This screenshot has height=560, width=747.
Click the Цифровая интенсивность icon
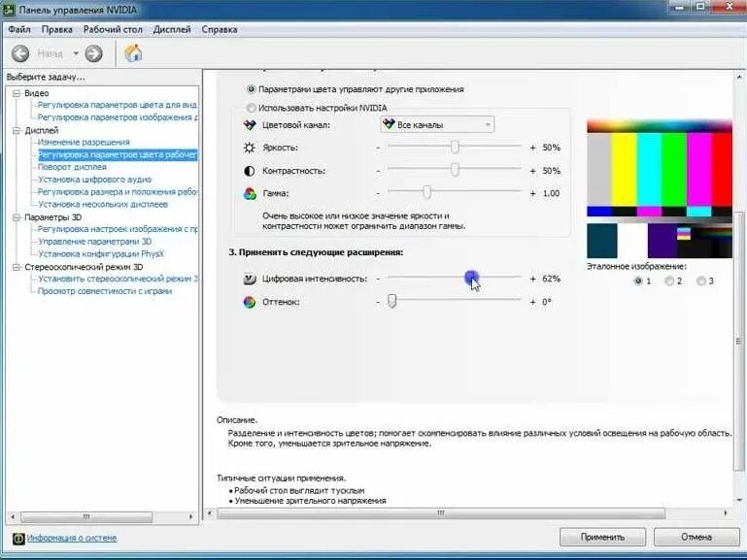(250, 279)
